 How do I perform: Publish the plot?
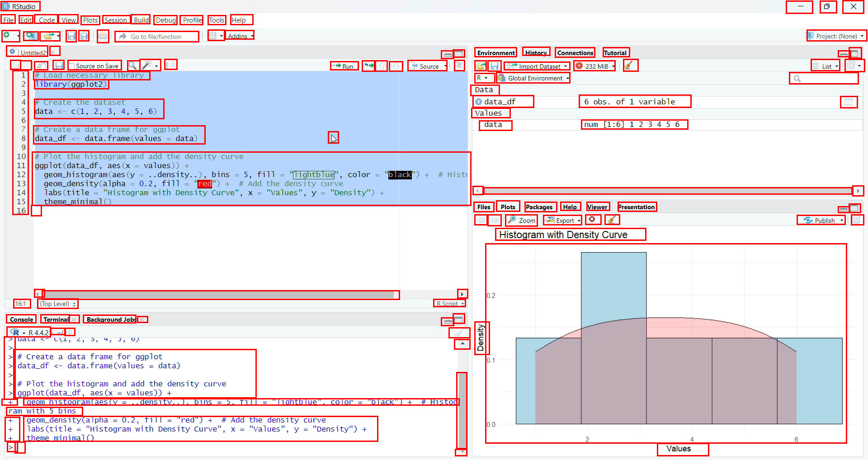(821, 221)
